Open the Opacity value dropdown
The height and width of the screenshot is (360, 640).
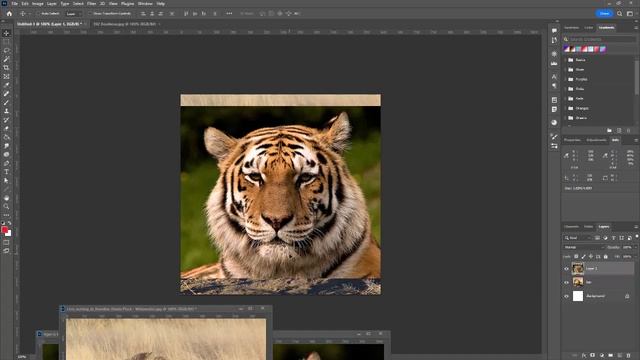[636, 247]
